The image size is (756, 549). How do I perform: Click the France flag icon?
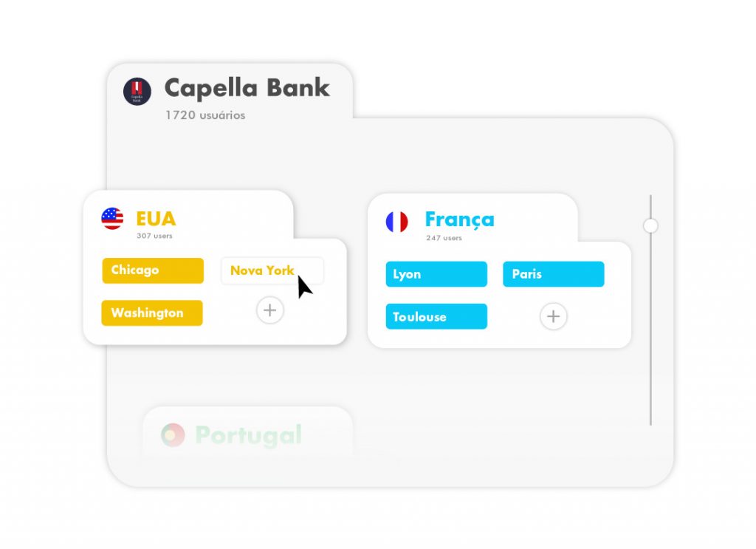pos(396,222)
